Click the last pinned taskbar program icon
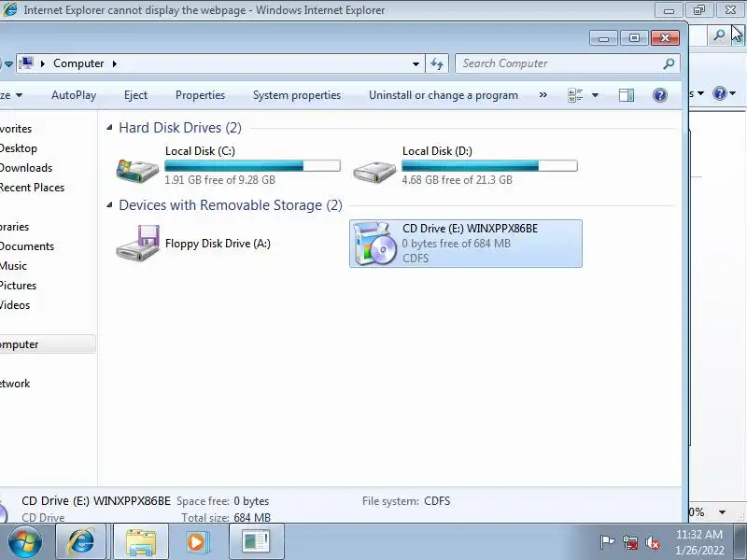Screen dimensions: 747x560 pos(256,542)
